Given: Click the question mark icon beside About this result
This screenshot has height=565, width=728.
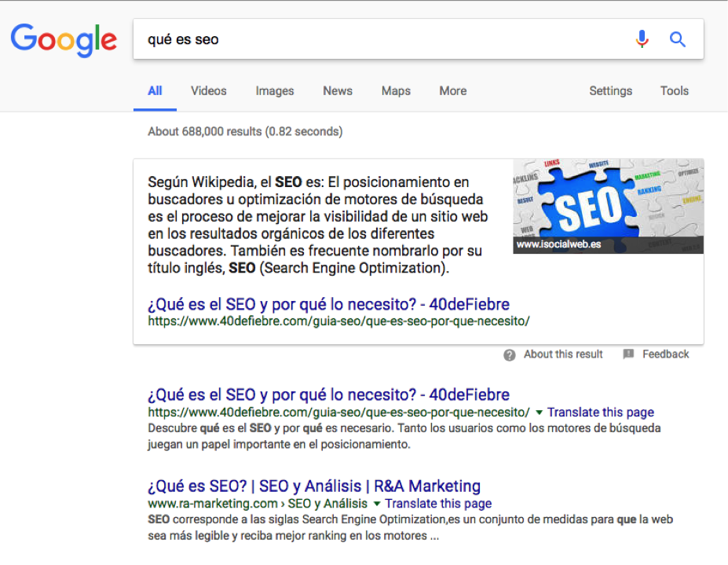Looking at the screenshot, I should pos(510,354).
